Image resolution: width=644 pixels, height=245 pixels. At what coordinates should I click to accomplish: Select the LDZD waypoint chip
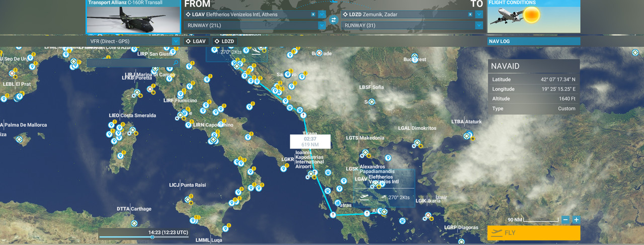tap(224, 41)
